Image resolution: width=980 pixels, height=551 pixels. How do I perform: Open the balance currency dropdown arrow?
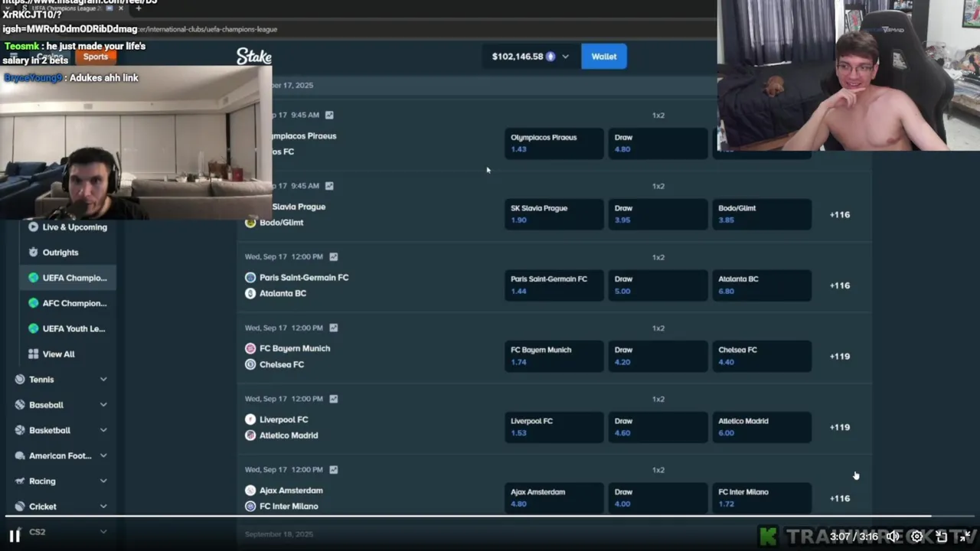566,57
